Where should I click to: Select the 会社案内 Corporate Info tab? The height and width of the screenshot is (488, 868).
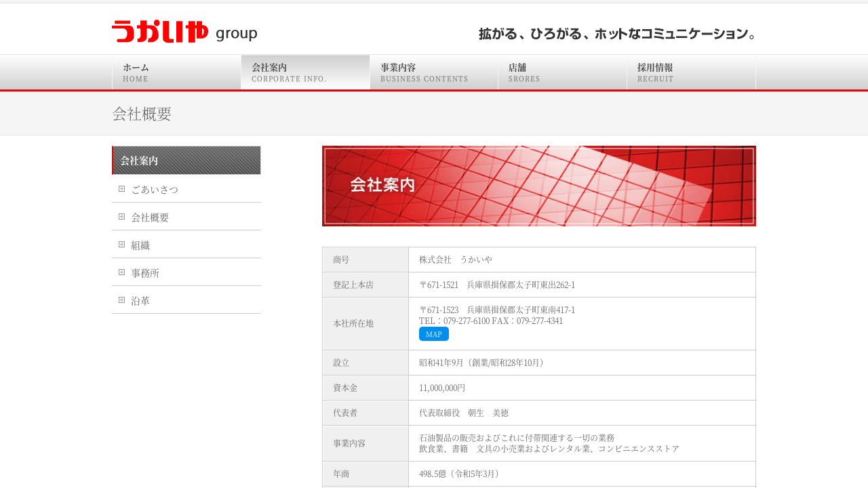[305, 73]
